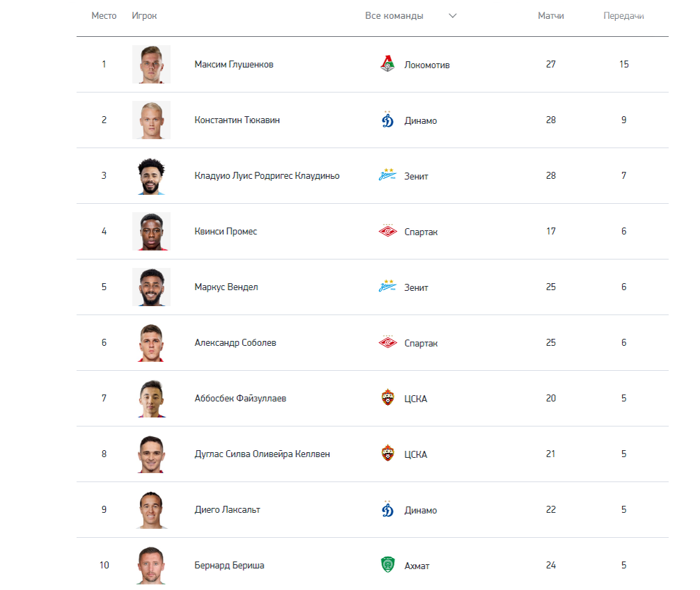700x590 pixels.
Task: Click the Место column header
Action: [x=104, y=15]
